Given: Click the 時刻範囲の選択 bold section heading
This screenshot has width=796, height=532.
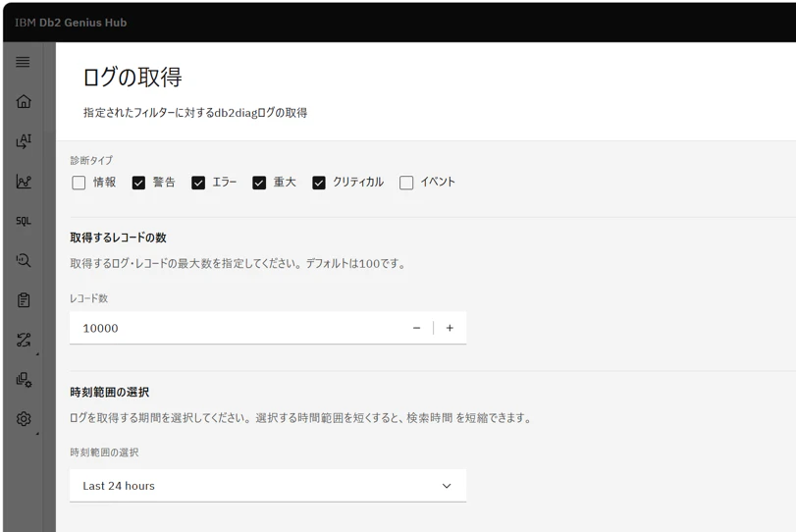Looking at the screenshot, I should [x=110, y=392].
